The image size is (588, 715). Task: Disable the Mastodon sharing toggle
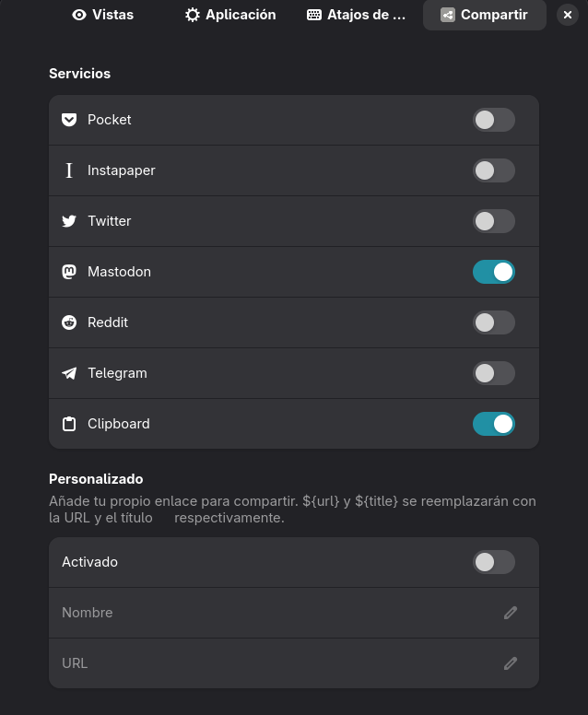tap(494, 272)
